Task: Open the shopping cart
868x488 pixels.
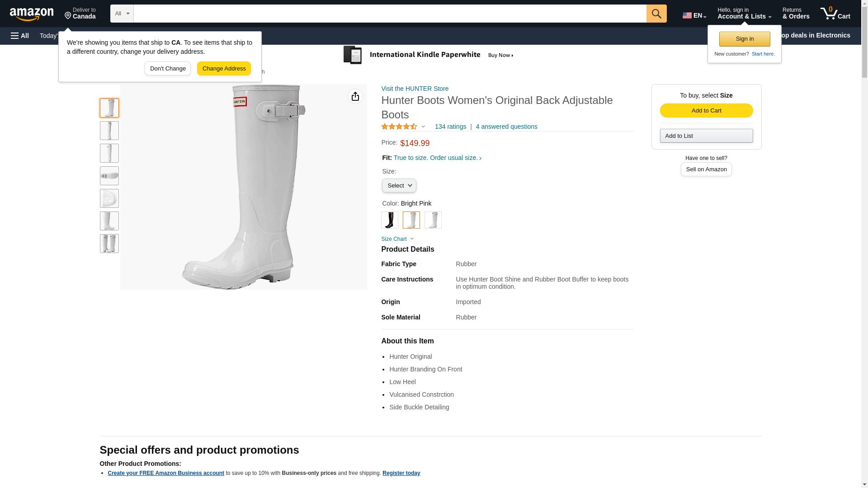Action: tap(835, 14)
